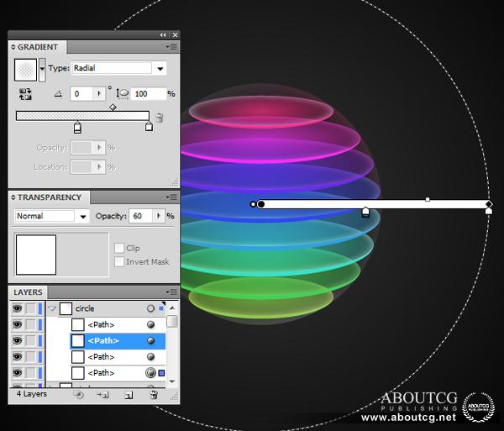Collapse the panel group with double arrows
Image resolution: width=504 pixels, height=431 pixels.
[163, 35]
